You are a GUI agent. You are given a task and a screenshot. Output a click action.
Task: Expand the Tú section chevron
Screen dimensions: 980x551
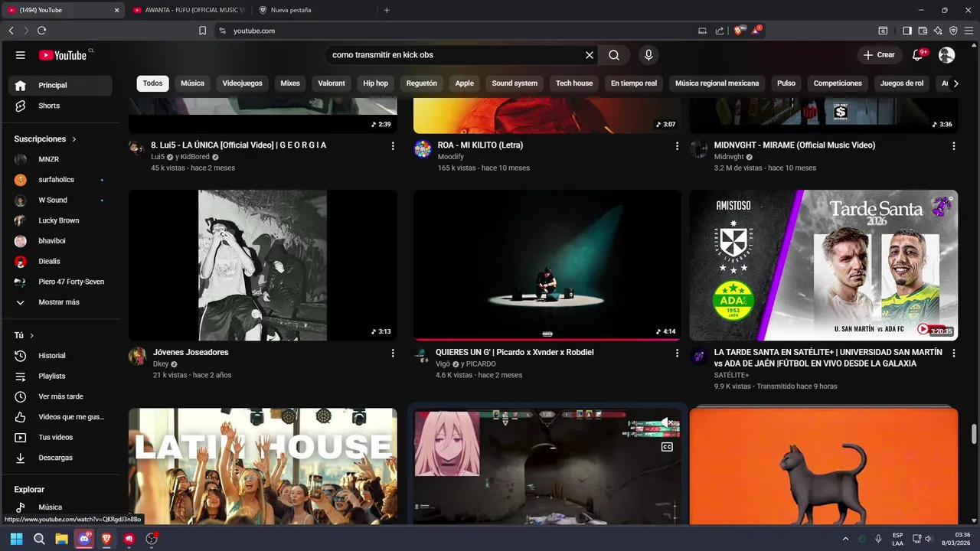point(31,336)
